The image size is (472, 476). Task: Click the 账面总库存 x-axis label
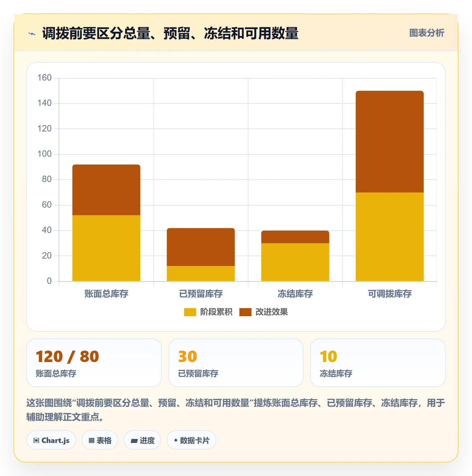106,294
